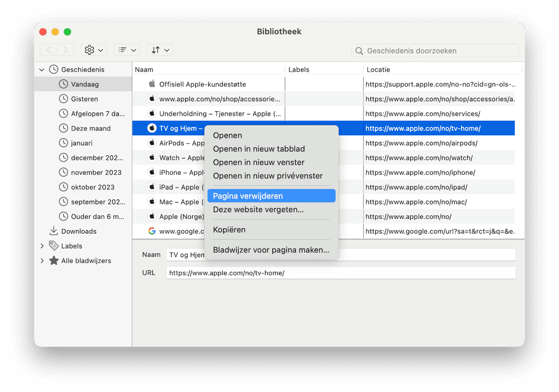559x392 pixels.
Task: Click the star icon beside Alle bladwijzers
Action: click(x=54, y=261)
